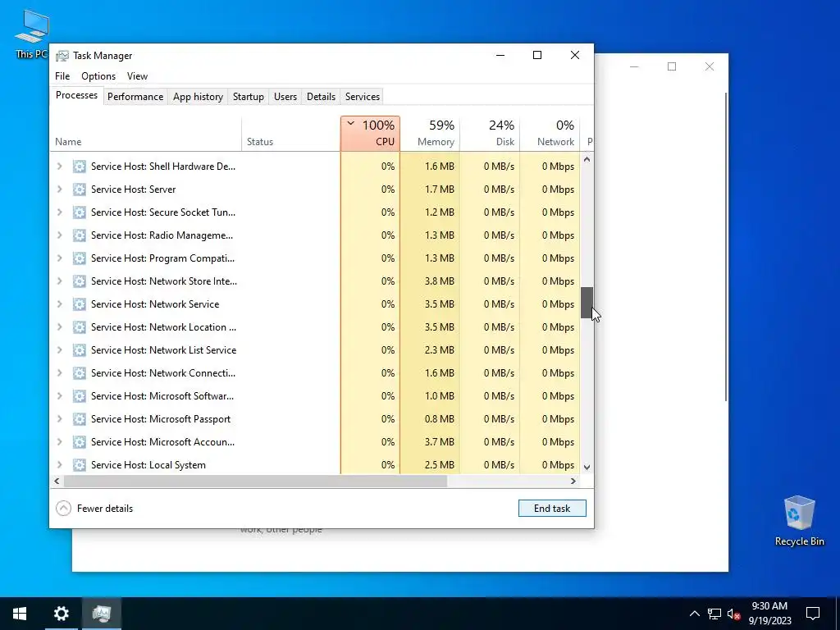Expand Service Host: Radio Manageme... row
The image size is (840, 630).
coord(59,235)
